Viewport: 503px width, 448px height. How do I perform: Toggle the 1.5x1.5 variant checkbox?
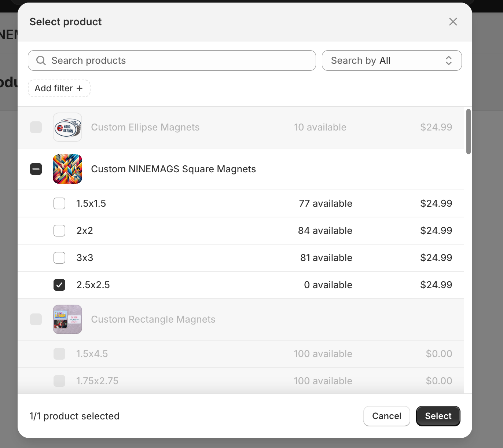(59, 203)
